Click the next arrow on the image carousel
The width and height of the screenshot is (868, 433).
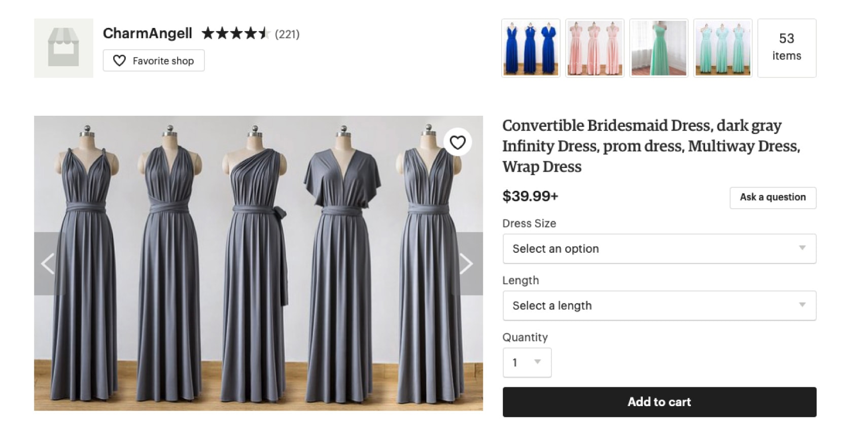(466, 263)
